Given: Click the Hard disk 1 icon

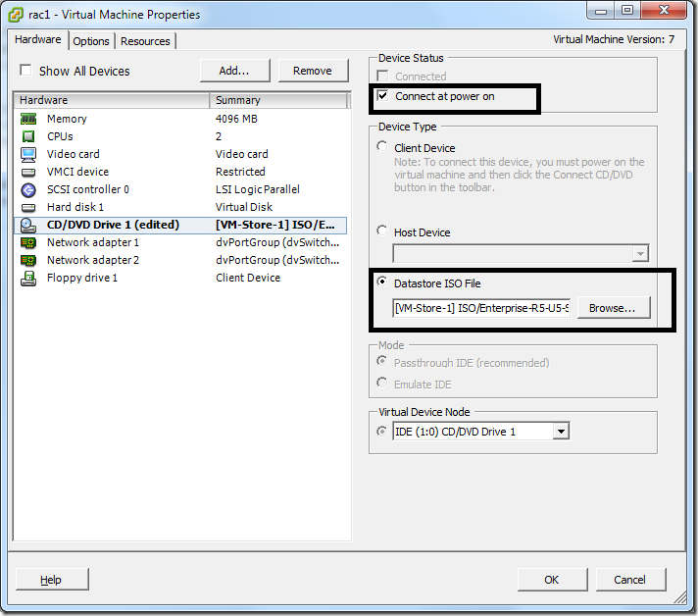Looking at the screenshot, I should (28, 207).
